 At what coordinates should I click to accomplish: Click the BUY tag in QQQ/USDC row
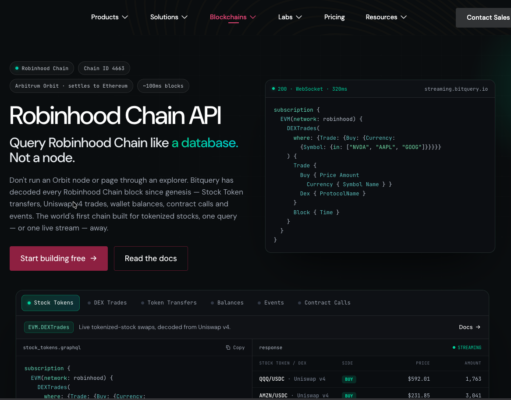coord(349,379)
